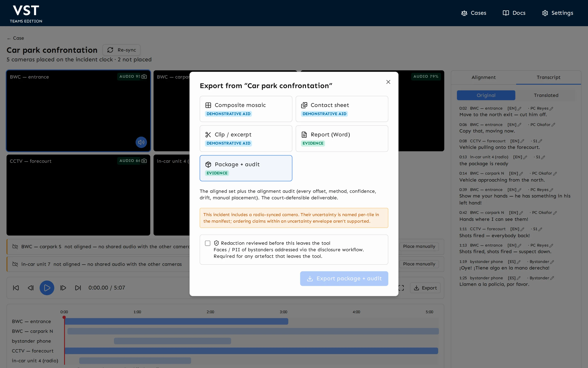Edit the Bystander speaker on the 1:19 line
The width and height of the screenshot is (588, 368).
(x=552, y=262)
